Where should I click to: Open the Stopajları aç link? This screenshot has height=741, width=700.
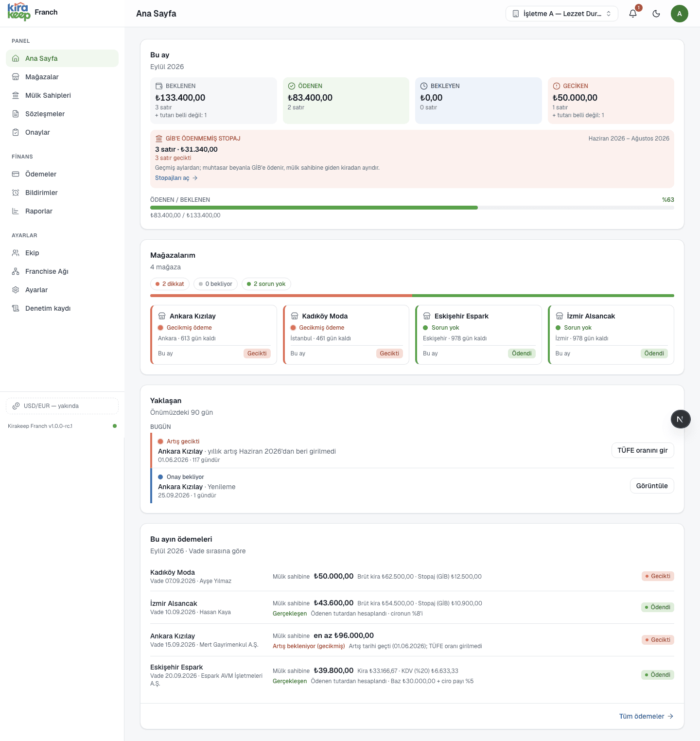176,178
